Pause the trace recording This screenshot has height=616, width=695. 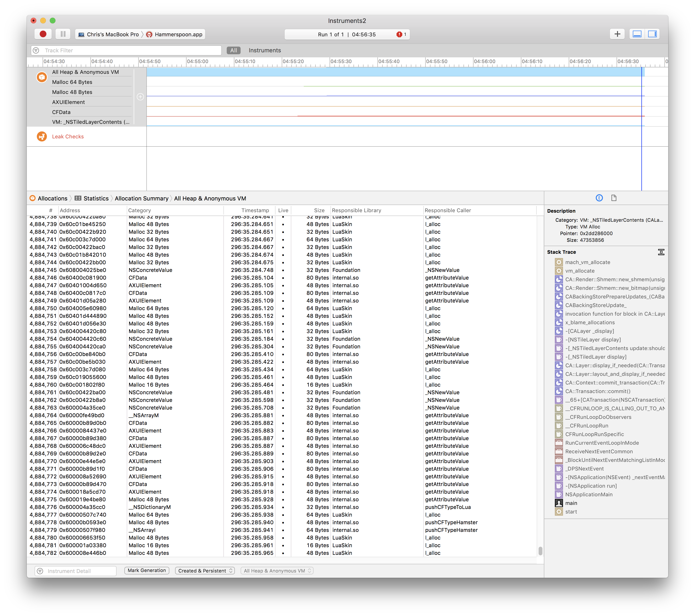click(x=63, y=34)
